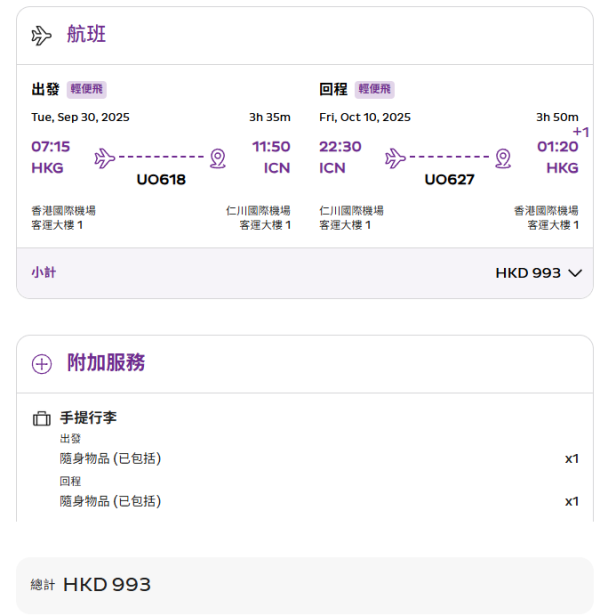Click HKG code under 07:15

[x=48, y=168]
